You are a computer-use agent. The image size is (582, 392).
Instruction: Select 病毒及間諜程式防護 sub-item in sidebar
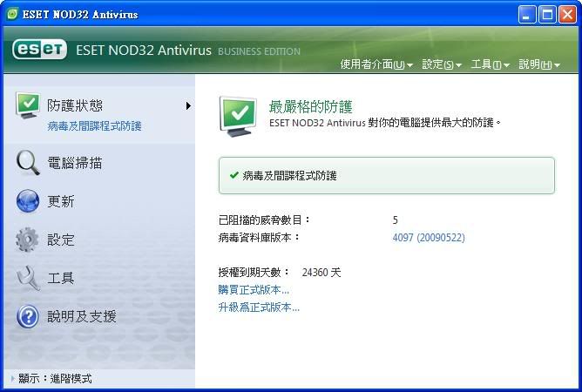click(94, 126)
